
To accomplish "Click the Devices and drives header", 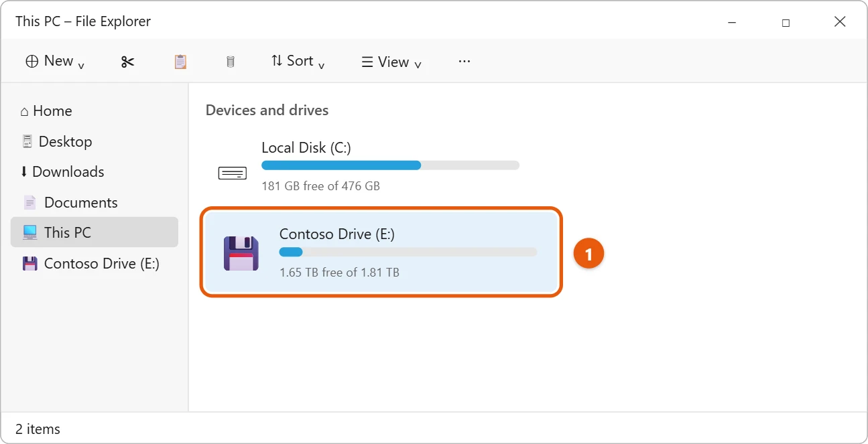I will (267, 110).
